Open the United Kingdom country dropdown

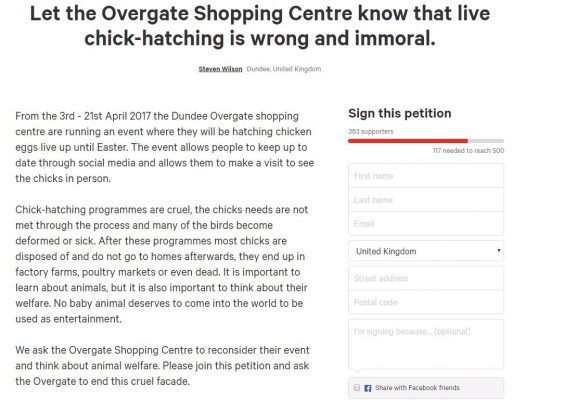(426, 251)
